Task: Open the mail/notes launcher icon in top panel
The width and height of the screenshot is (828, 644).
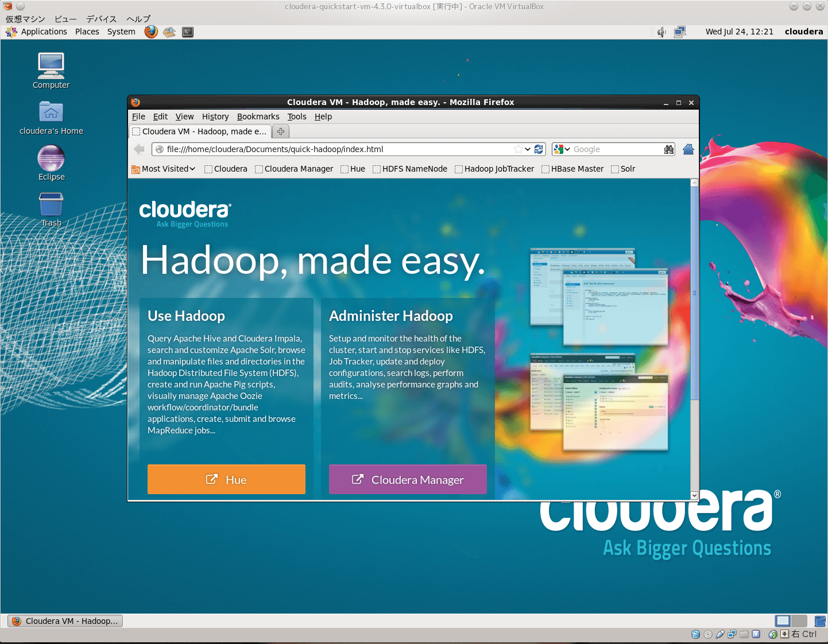Action: click(x=169, y=32)
